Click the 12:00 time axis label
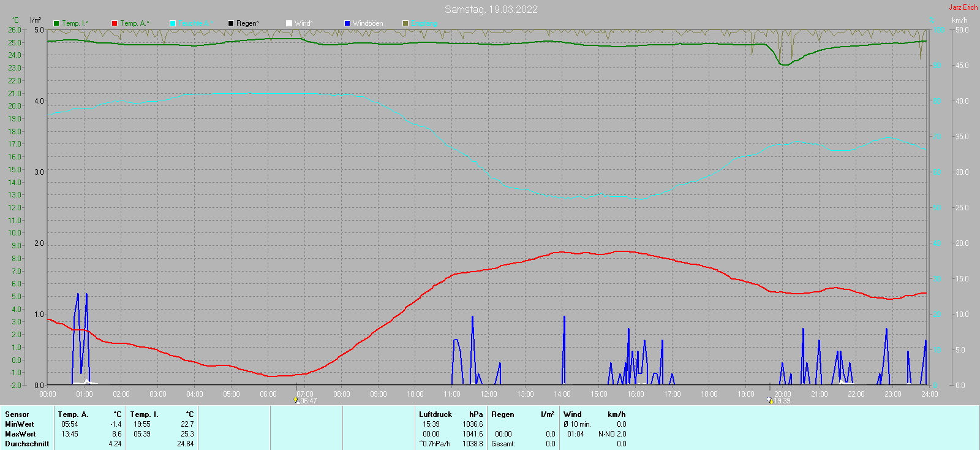The width and height of the screenshot is (980, 450). click(488, 394)
